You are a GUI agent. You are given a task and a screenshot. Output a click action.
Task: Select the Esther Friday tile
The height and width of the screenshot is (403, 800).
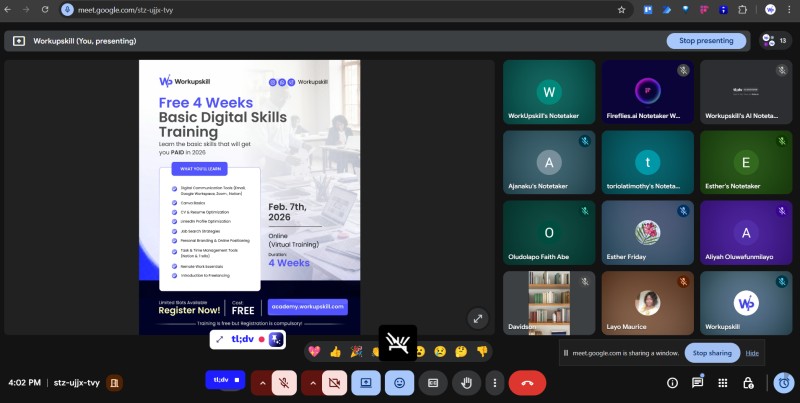647,233
